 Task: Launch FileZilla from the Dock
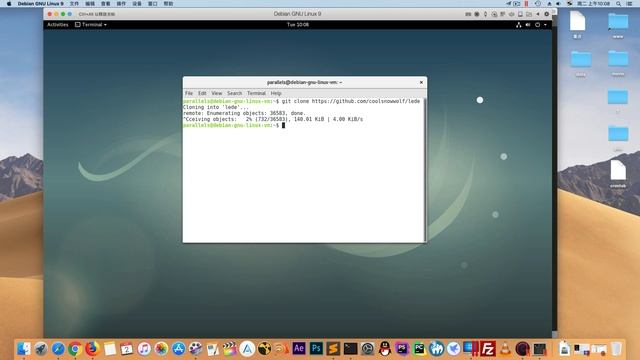488,349
